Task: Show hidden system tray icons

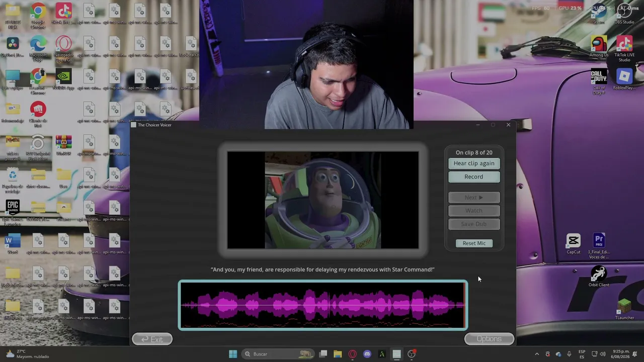Action: click(537, 354)
